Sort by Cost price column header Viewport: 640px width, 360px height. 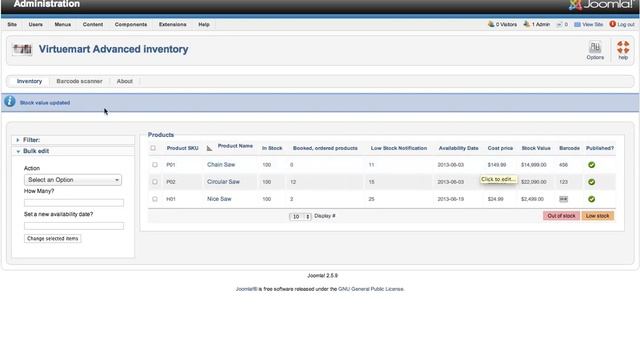tap(500, 148)
